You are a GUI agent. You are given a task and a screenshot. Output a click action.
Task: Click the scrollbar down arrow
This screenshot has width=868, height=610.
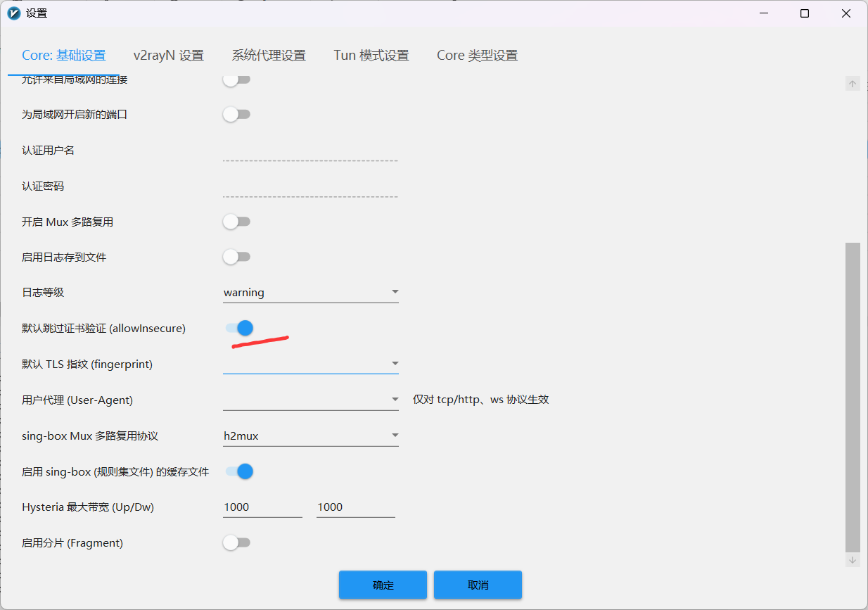[x=853, y=560]
